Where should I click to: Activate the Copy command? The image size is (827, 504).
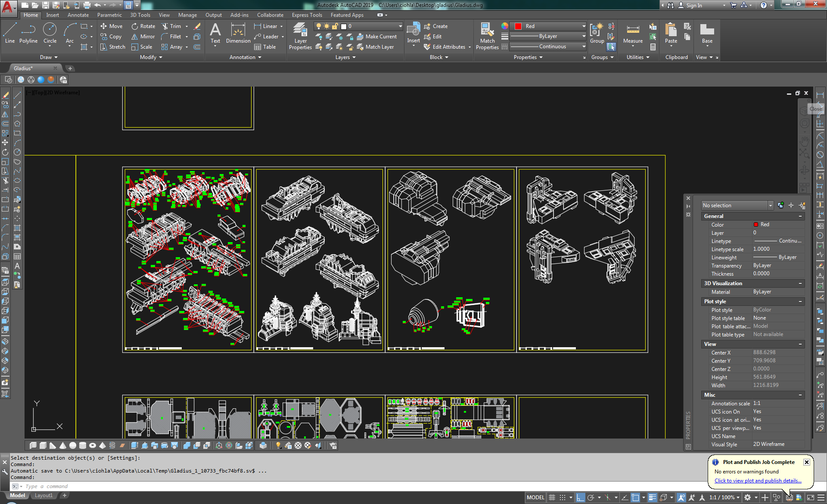pyautogui.click(x=111, y=37)
